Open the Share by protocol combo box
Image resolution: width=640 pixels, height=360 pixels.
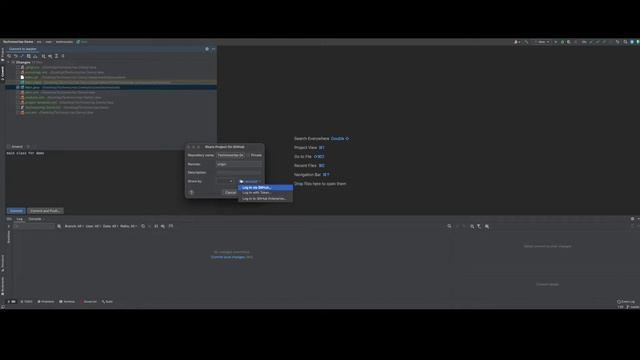pos(225,181)
